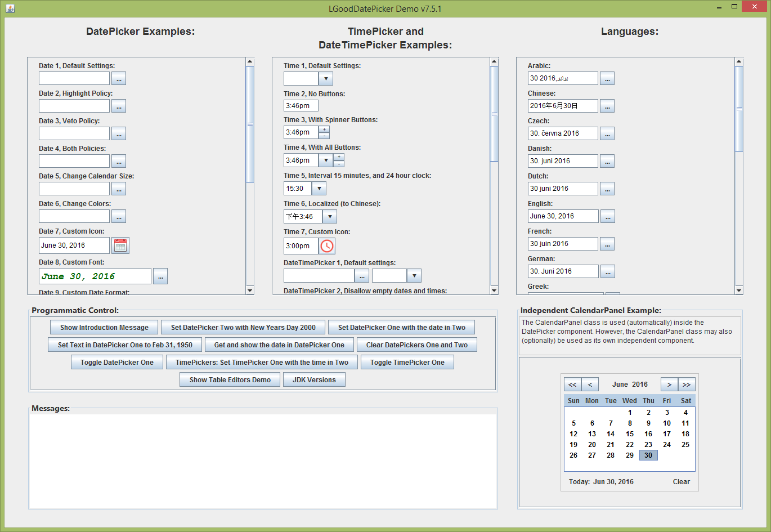
Task: Jump forward one year in calendar panel
Action: coord(687,385)
